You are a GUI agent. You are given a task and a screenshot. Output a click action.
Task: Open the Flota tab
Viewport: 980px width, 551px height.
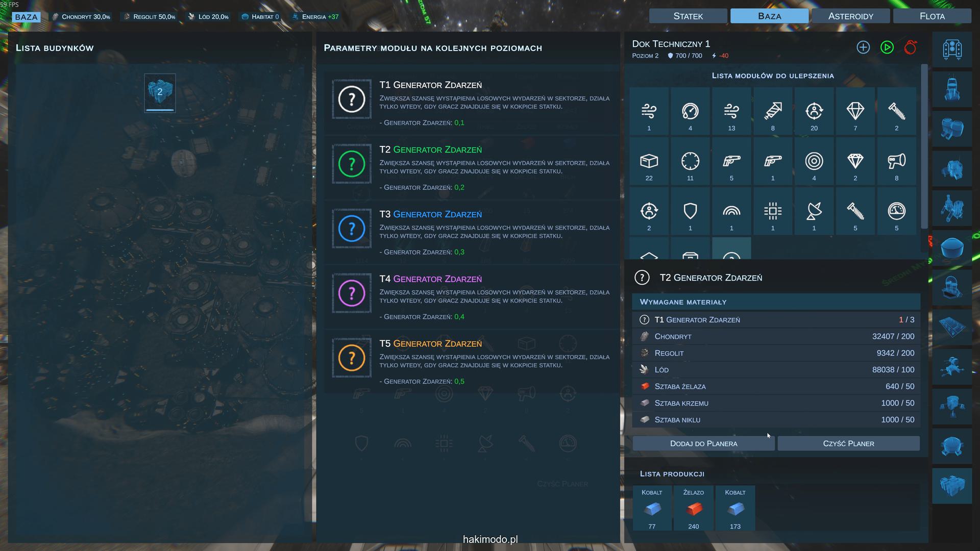click(932, 16)
